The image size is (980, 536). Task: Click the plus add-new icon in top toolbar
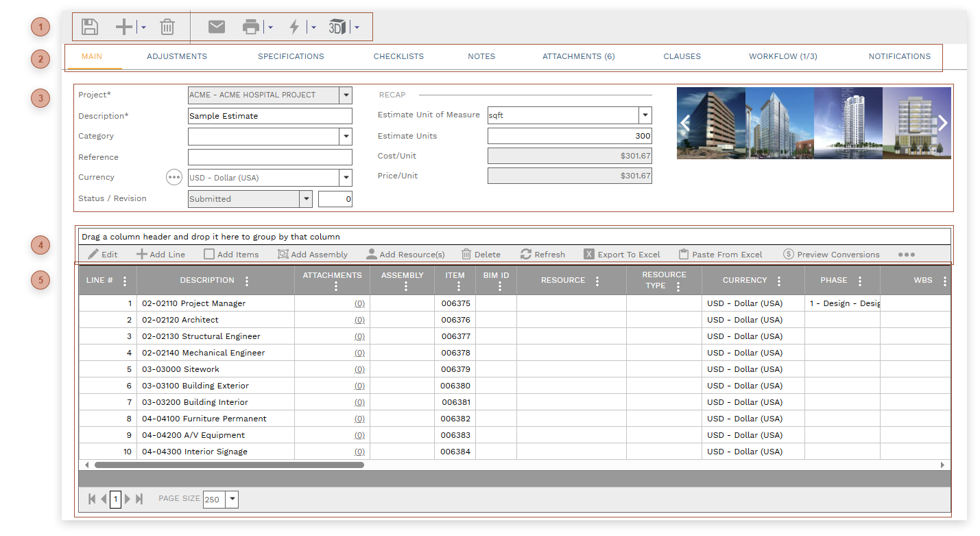coord(124,27)
